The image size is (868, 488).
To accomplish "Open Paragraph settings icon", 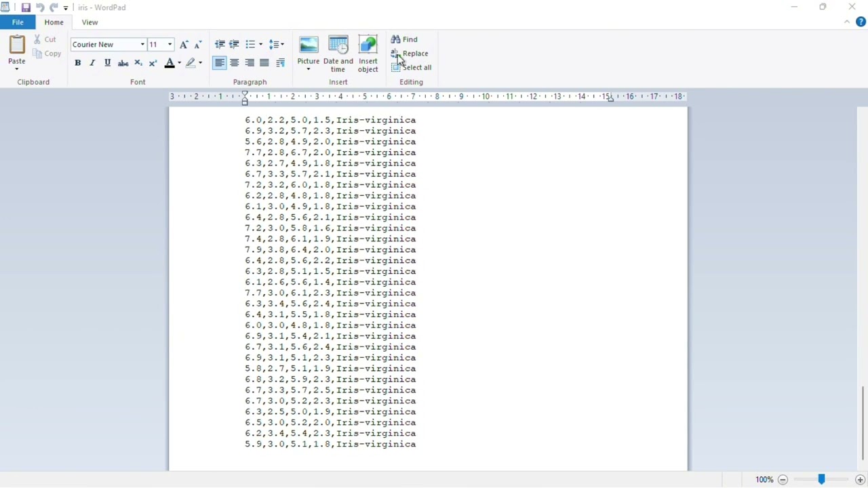I will (x=280, y=63).
